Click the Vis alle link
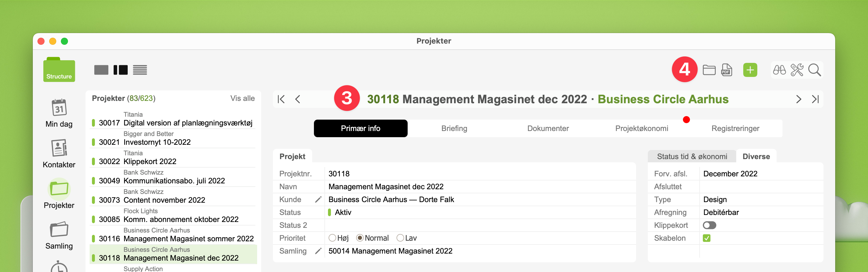 [242, 98]
